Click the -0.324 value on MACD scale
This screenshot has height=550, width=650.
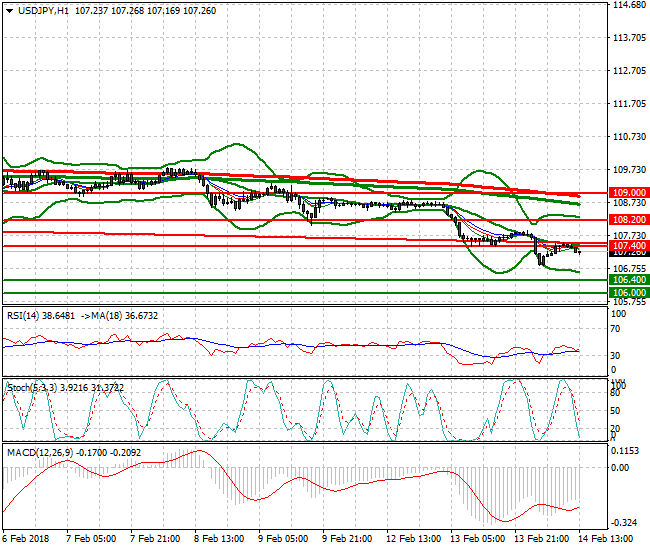pyautogui.click(x=628, y=523)
